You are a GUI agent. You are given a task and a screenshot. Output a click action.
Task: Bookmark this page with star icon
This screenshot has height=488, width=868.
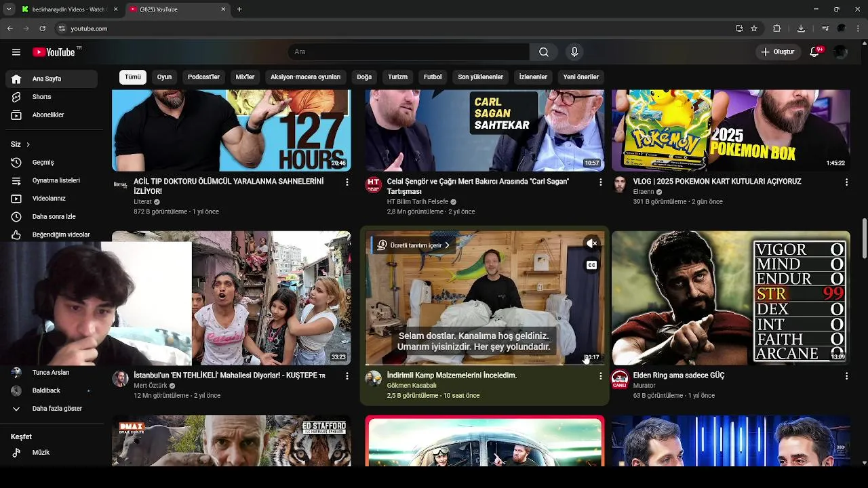click(754, 28)
